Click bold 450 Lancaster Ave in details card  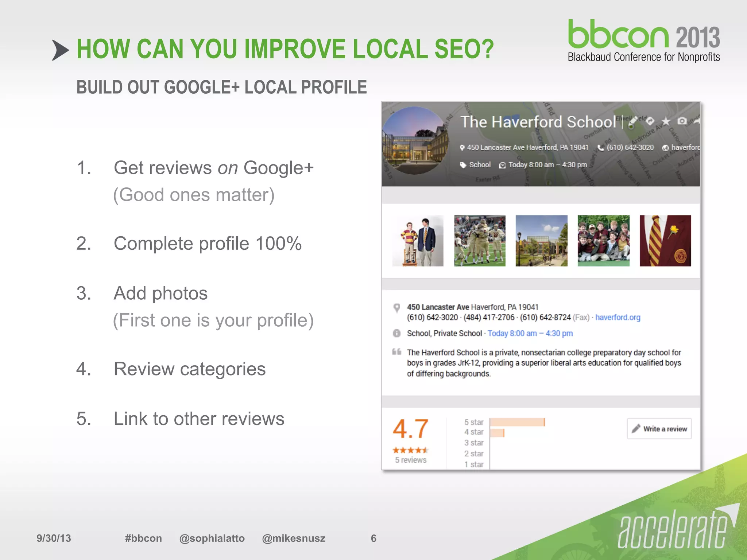pos(438,307)
